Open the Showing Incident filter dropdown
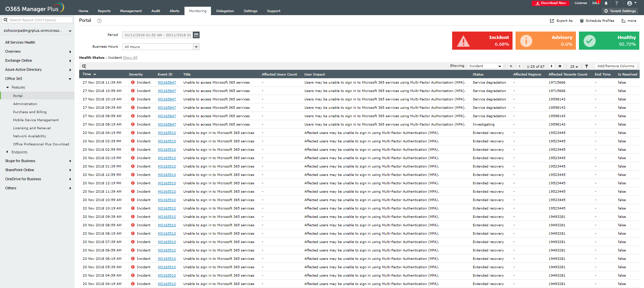This screenshot has width=644, height=288. point(486,66)
